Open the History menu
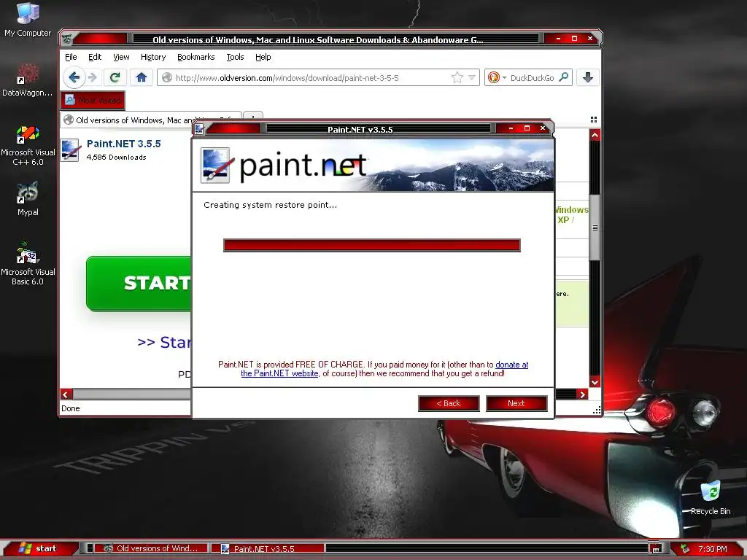This screenshot has width=747, height=560. (153, 57)
